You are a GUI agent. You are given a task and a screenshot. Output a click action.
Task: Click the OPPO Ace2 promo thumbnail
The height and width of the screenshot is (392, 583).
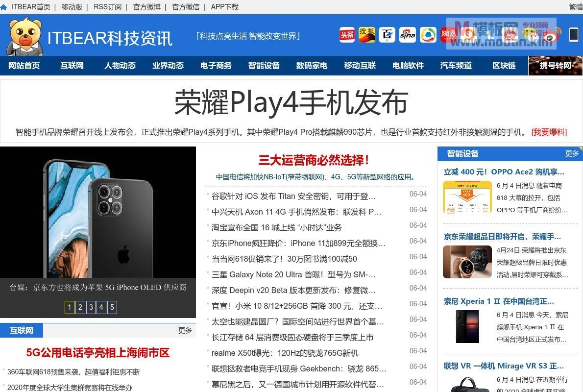point(467,197)
